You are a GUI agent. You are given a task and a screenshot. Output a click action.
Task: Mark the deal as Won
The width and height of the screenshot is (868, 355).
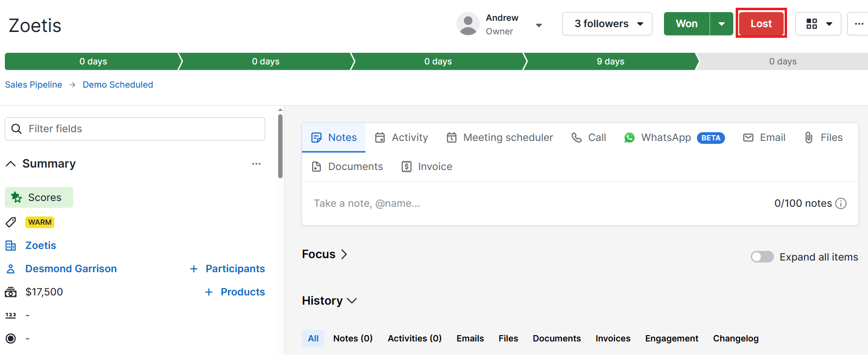687,24
